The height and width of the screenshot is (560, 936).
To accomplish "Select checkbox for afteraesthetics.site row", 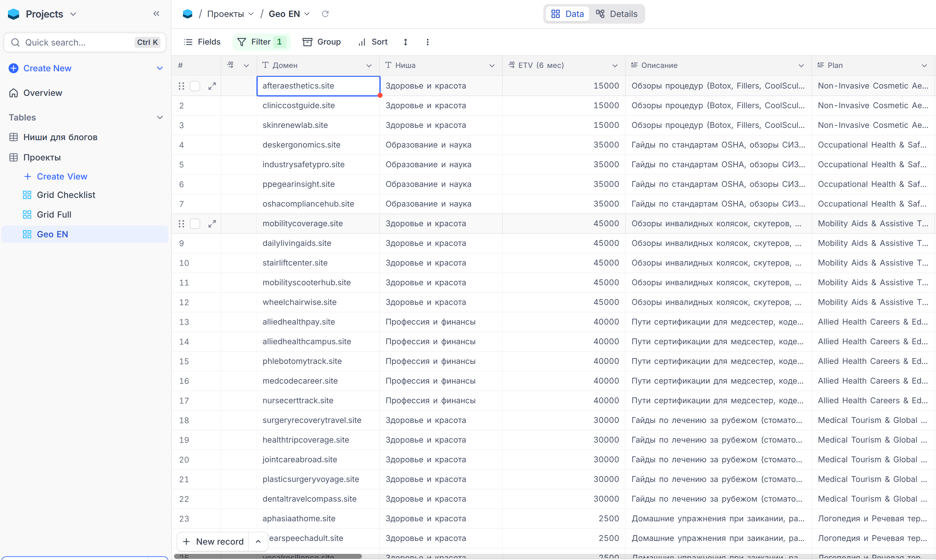I will click(x=195, y=86).
